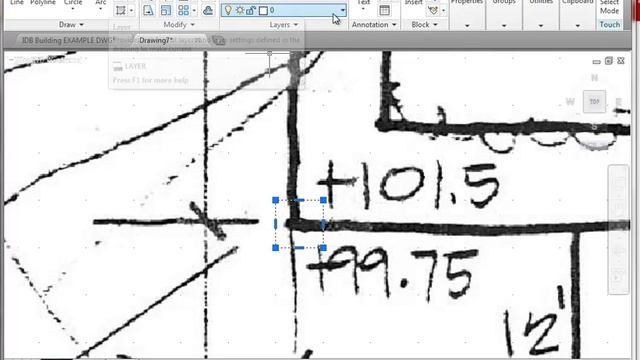The image size is (640, 360).
Task: Click the top-left blue corner grip
Action: [276, 200]
